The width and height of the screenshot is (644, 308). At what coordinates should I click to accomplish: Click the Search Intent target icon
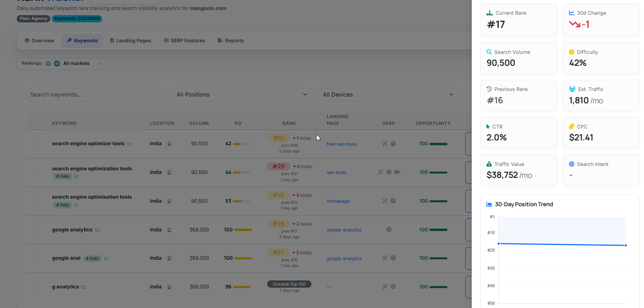point(572,164)
